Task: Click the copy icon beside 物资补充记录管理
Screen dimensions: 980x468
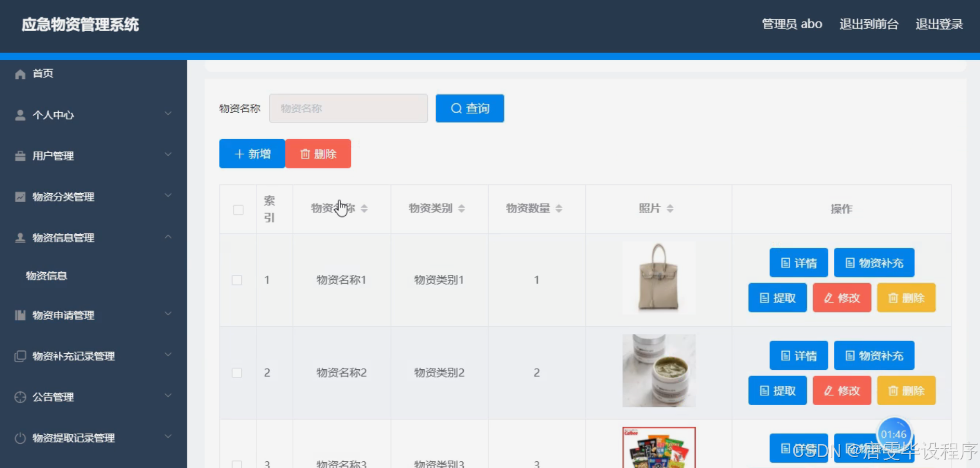Action: click(20, 356)
